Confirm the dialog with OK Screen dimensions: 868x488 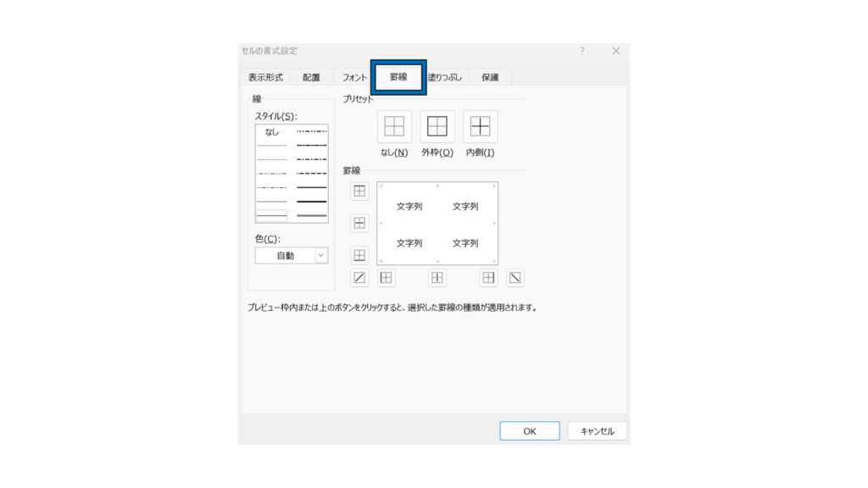(529, 431)
